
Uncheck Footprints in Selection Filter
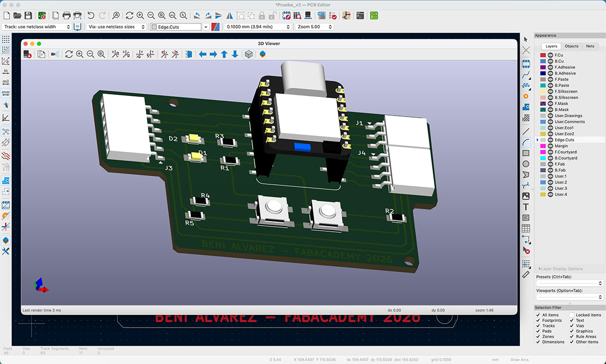(538, 321)
